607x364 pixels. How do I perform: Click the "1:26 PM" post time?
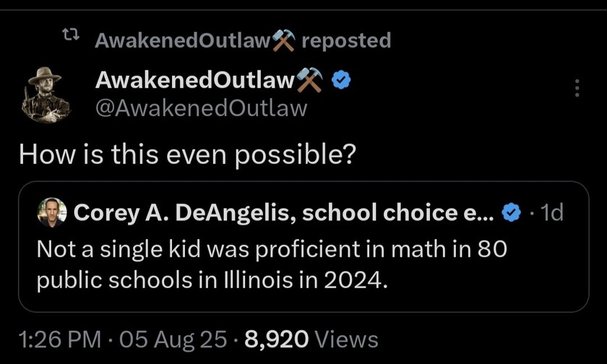tap(59, 339)
